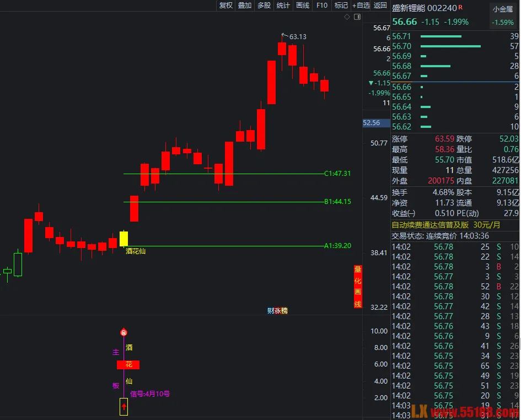Select ask price 56.70 row
The image size is (521, 420).
[455, 46]
